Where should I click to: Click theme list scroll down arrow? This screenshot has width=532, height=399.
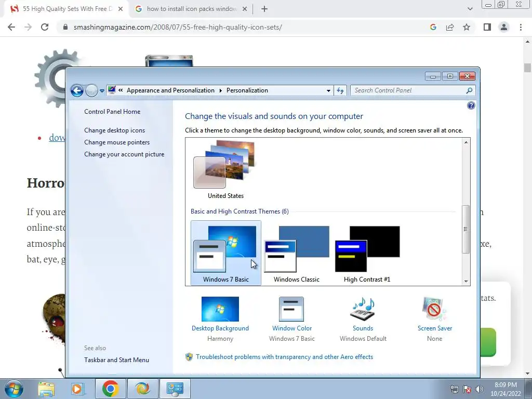pos(466,281)
